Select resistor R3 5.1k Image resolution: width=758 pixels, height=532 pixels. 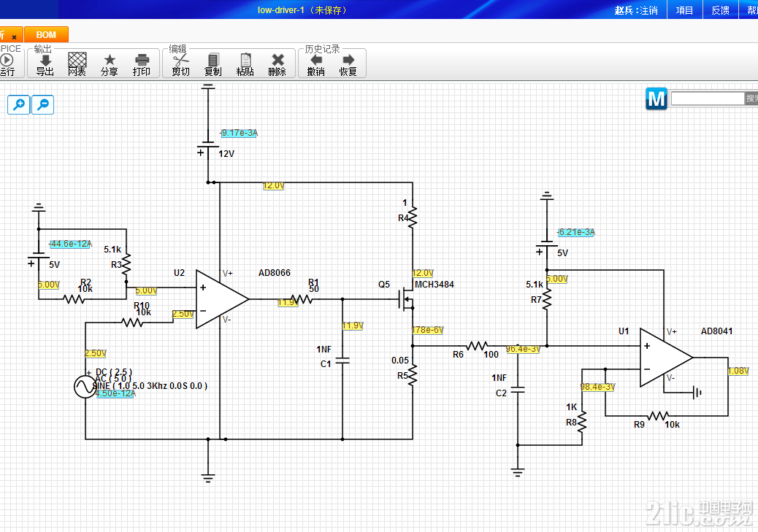pyautogui.click(x=126, y=265)
